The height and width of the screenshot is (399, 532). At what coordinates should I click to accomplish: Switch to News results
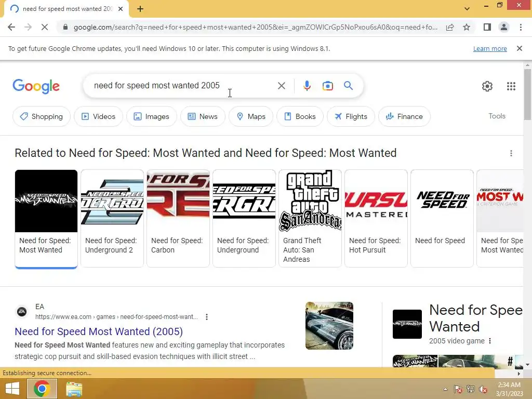(203, 116)
